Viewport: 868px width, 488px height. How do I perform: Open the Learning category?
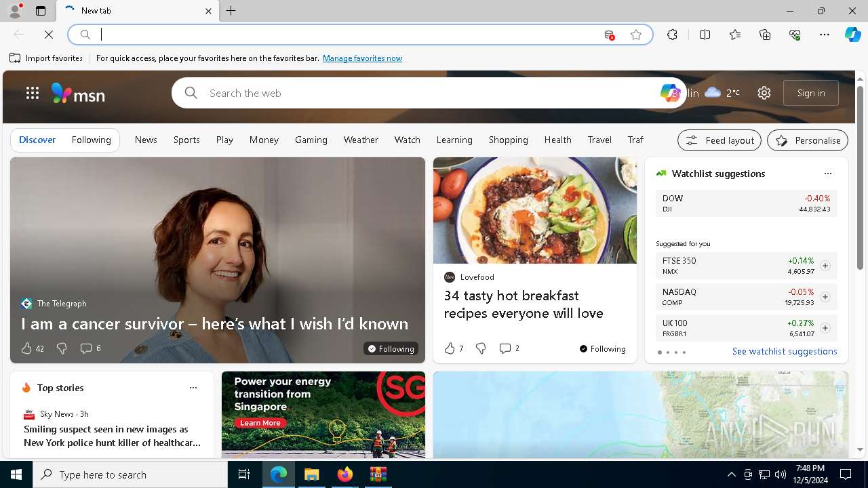454,140
